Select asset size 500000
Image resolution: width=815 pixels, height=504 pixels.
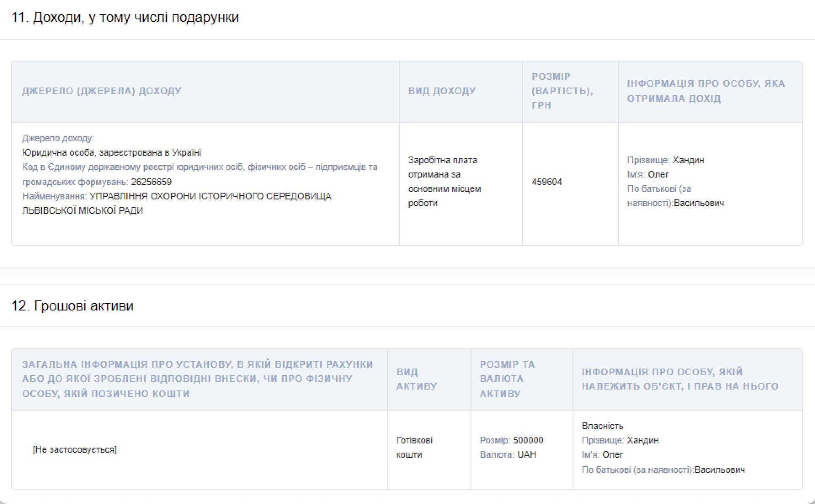(x=528, y=440)
